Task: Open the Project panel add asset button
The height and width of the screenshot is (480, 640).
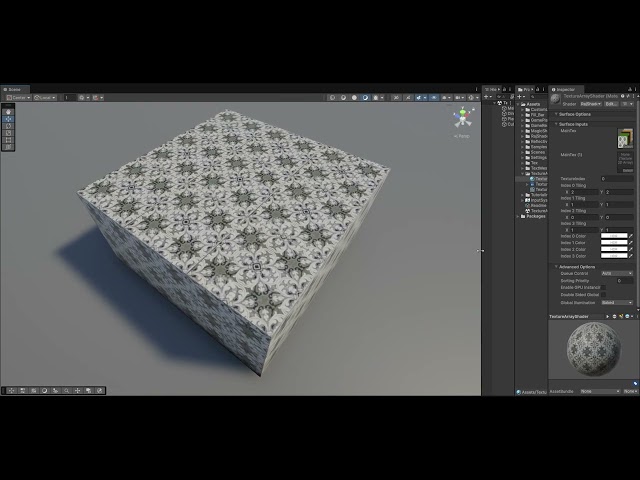Action: tap(521, 97)
